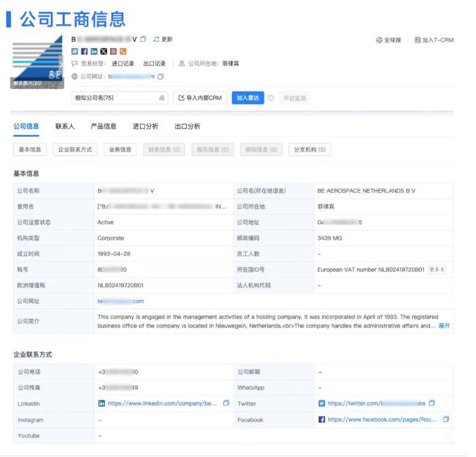The height and width of the screenshot is (457, 476).
Task: Copy company name with the copy icon
Action: click(143, 39)
